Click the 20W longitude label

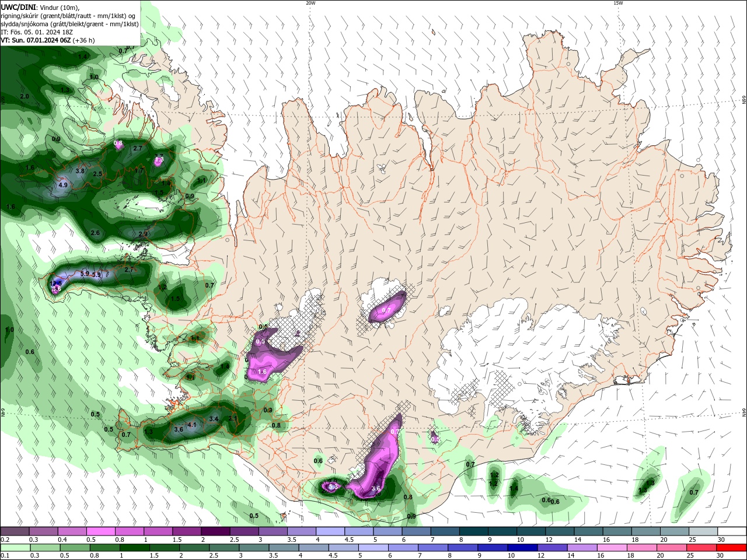click(310, 3)
